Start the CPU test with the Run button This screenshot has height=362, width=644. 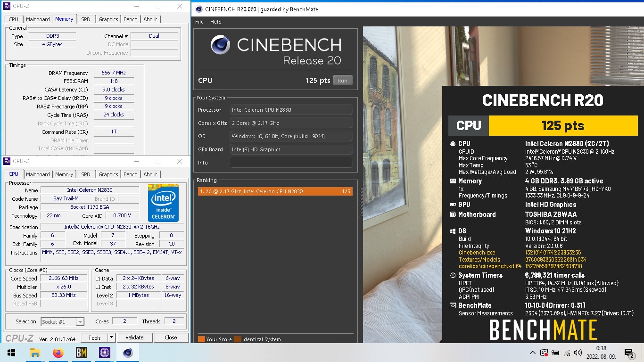pos(343,81)
